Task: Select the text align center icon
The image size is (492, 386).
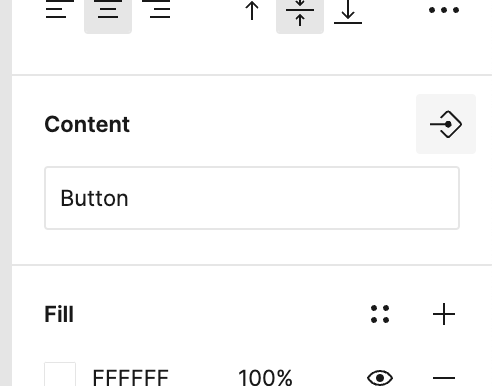Action: click(x=108, y=12)
